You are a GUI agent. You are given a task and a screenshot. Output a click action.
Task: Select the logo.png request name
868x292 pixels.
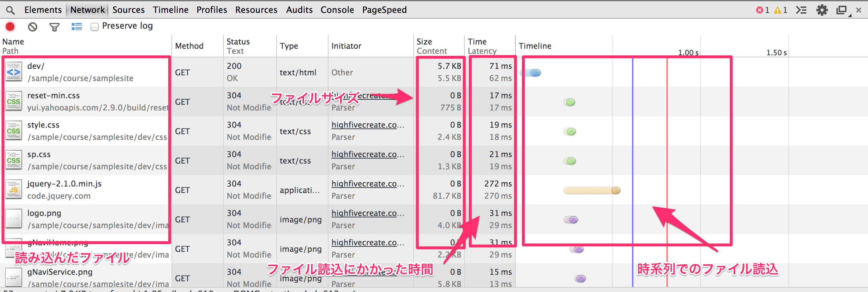pos(44,213)
